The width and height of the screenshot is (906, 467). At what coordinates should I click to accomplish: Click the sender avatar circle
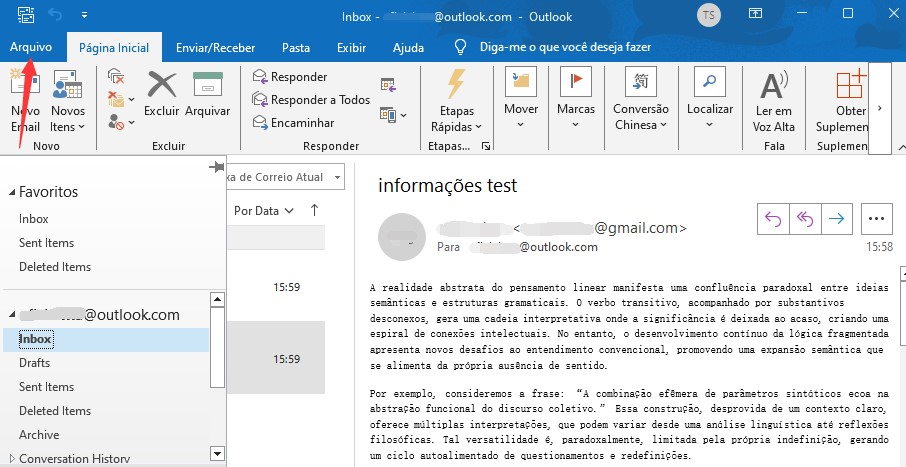coord(402,237)
